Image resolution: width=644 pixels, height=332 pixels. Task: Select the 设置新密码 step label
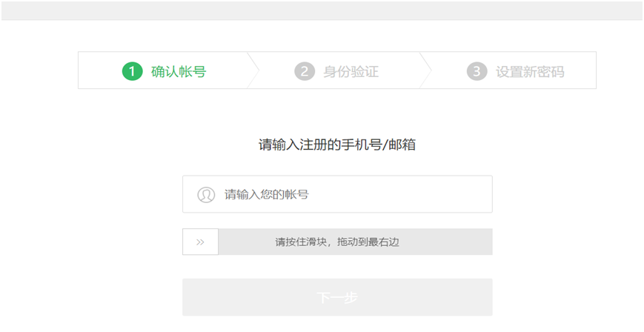click(x=530, y=72)
